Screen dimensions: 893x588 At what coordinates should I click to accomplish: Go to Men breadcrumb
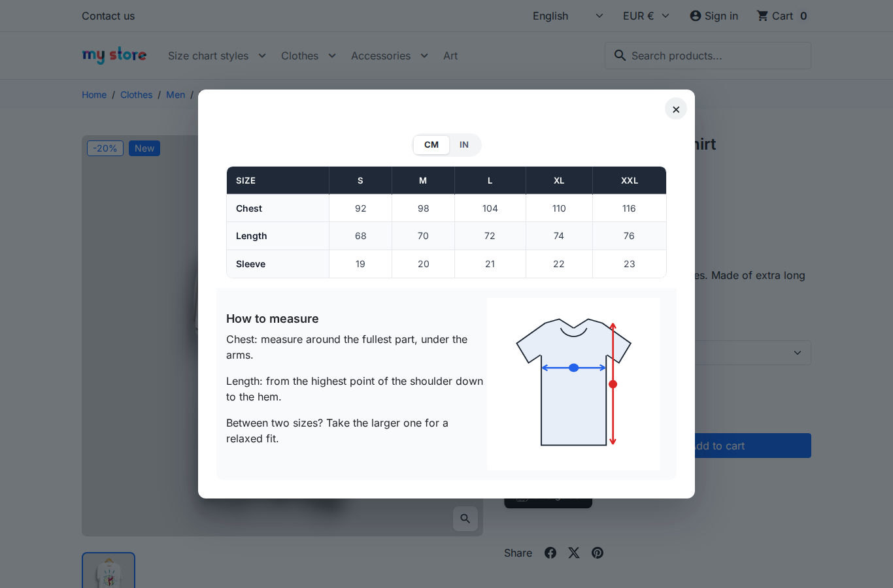click(x=175, y=95)
